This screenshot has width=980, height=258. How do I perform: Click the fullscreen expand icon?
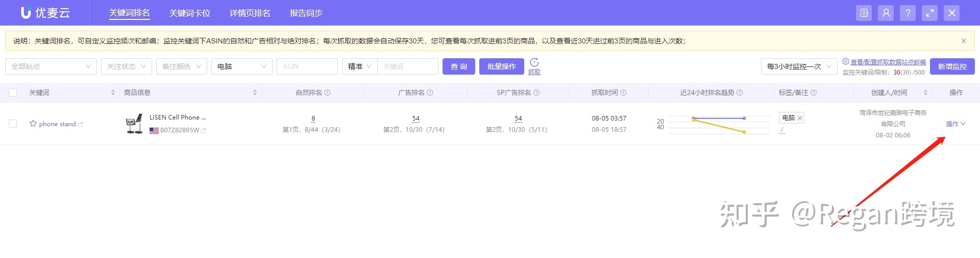point(930,13)
